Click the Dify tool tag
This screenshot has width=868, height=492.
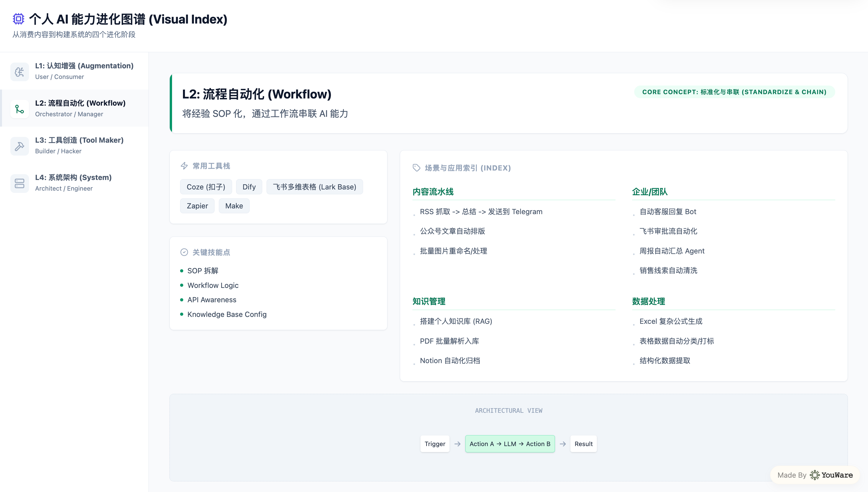click(x=249, y=187)
